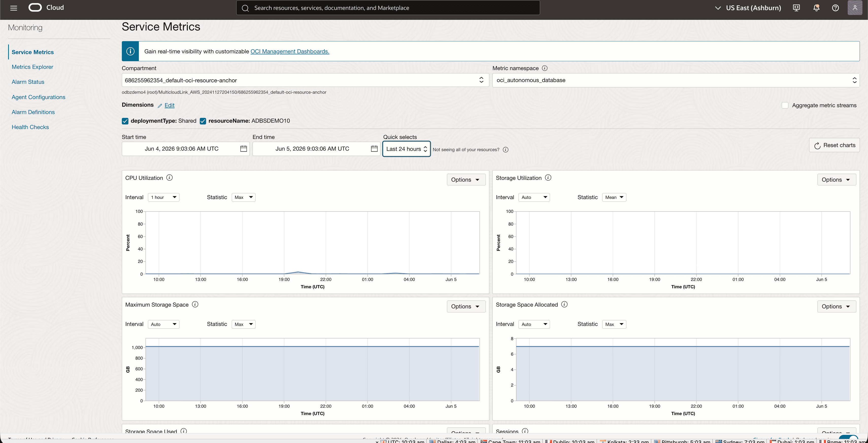Open the Metric namespace dropdown
The image size is (868, 443).
(676, 80)
